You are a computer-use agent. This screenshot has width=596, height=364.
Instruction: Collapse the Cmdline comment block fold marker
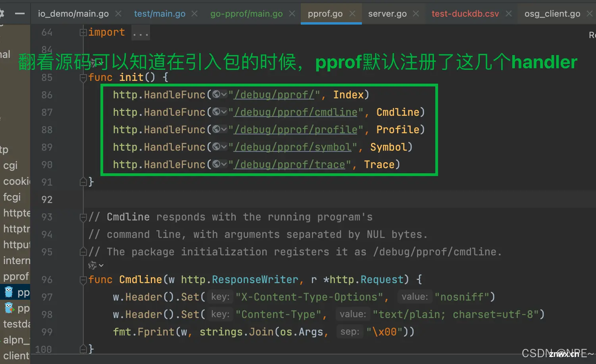[83, 217]
